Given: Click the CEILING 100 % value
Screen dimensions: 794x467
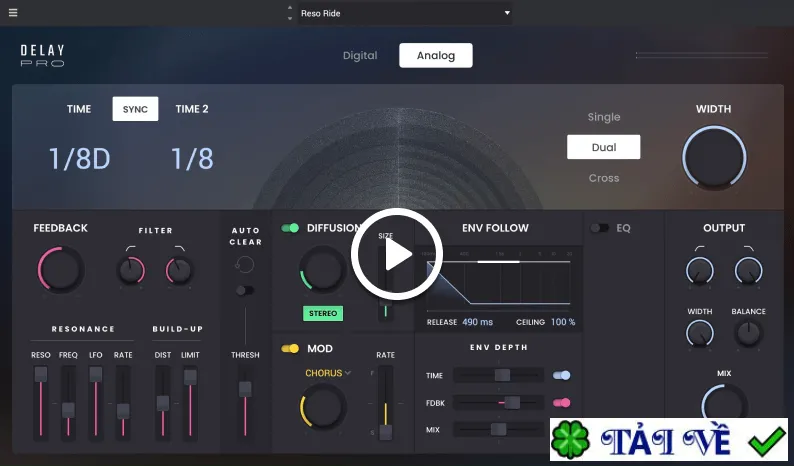Looking at the screenshot, I should (x=563, y=322).
